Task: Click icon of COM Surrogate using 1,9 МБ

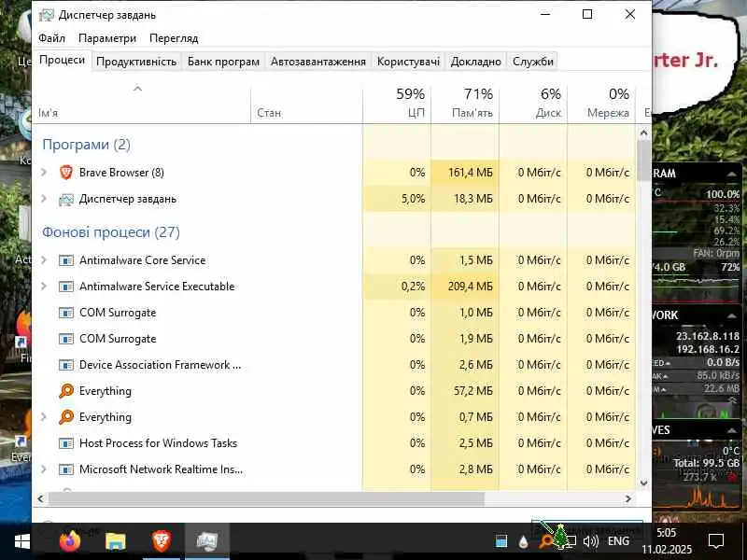Action: coord(66,339)
